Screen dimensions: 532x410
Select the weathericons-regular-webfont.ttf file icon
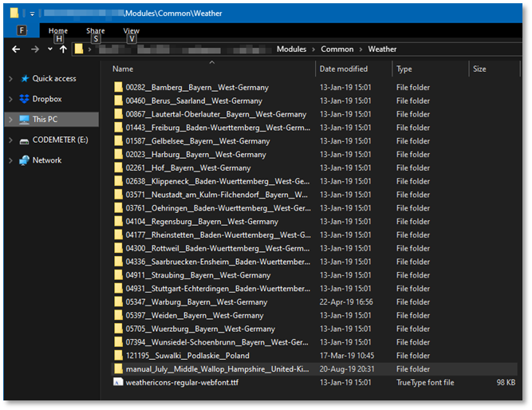pos(118,383)
